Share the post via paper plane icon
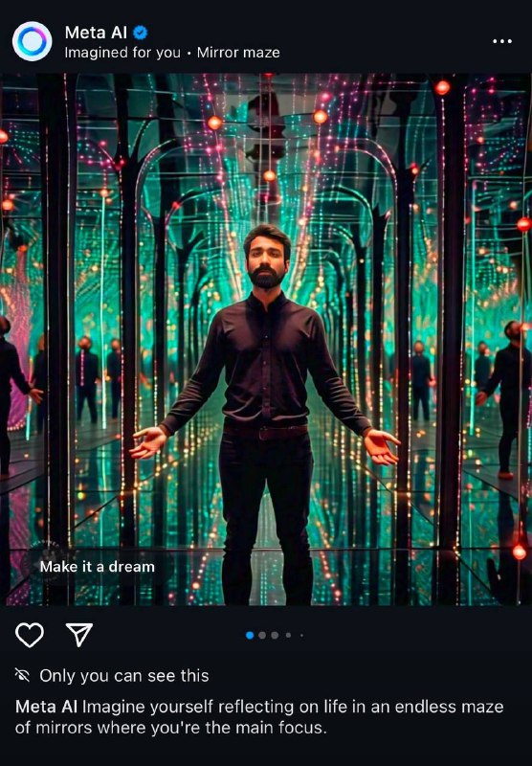Image resolution: width=532 pixels, height=766 pixels. [79, 635]
